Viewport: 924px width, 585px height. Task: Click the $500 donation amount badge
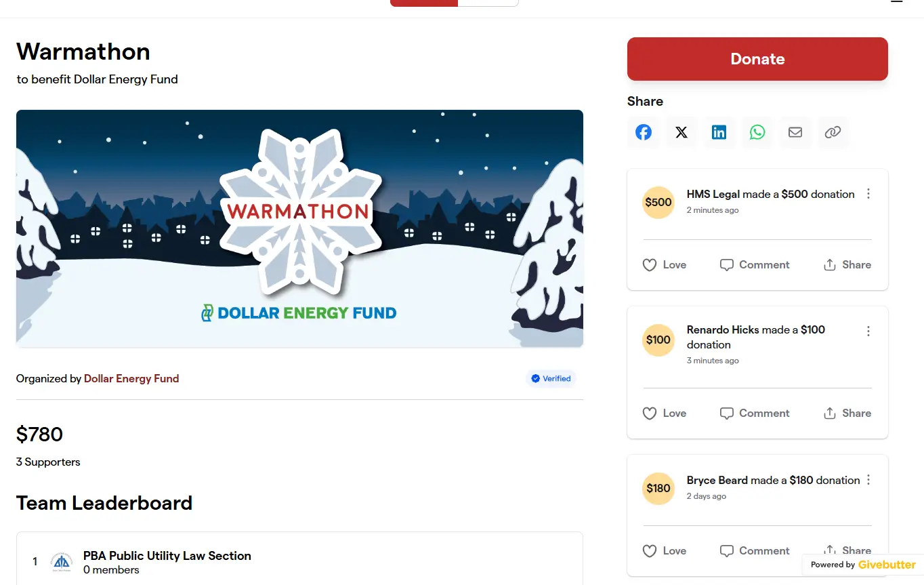[x=658, y=202]
